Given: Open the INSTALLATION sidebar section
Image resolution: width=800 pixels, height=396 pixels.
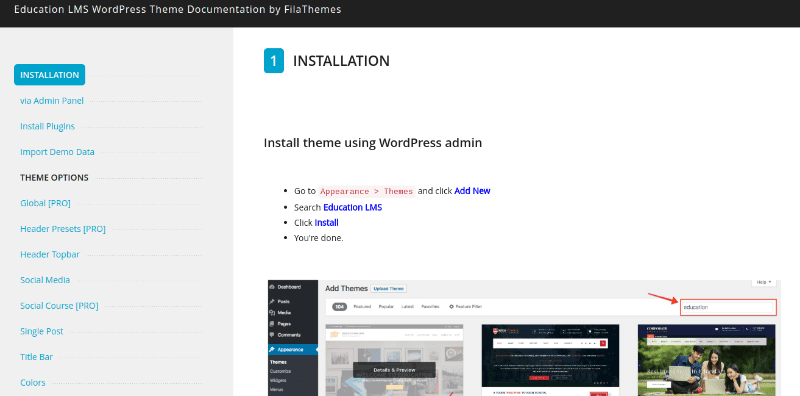Looking at the screenshot, I should click(x=49, y=75).
